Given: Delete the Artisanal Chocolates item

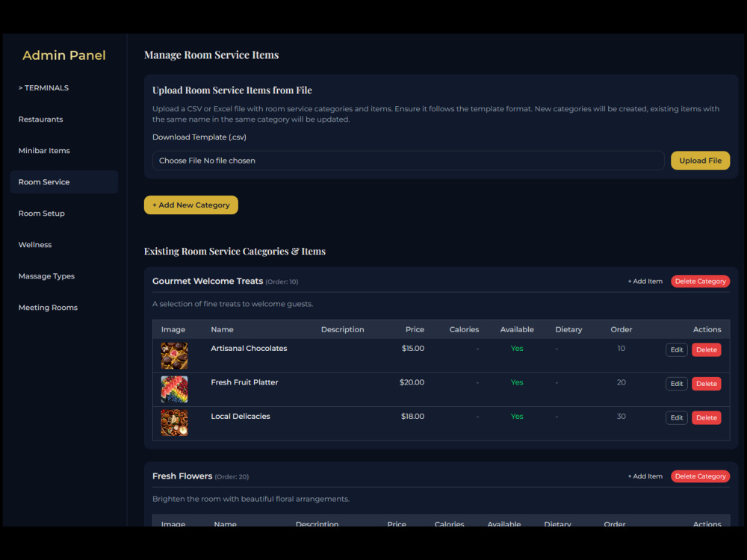Looking at the screenshot, I should tap(706, 349).
